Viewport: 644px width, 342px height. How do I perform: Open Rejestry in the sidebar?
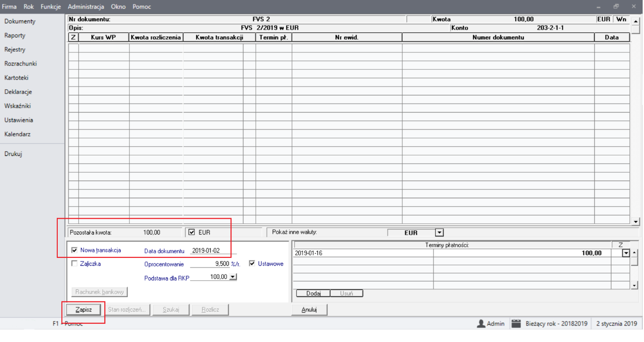15,49
